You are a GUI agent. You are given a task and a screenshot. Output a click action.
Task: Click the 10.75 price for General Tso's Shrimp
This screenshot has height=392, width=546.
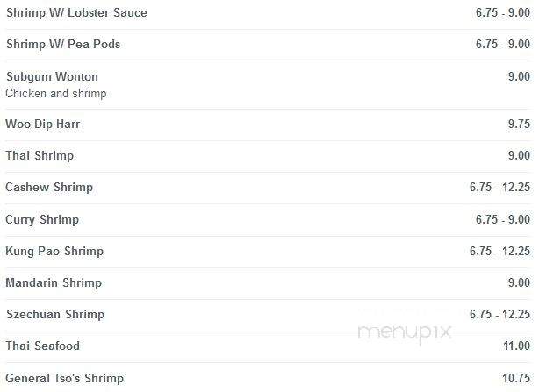516,378
